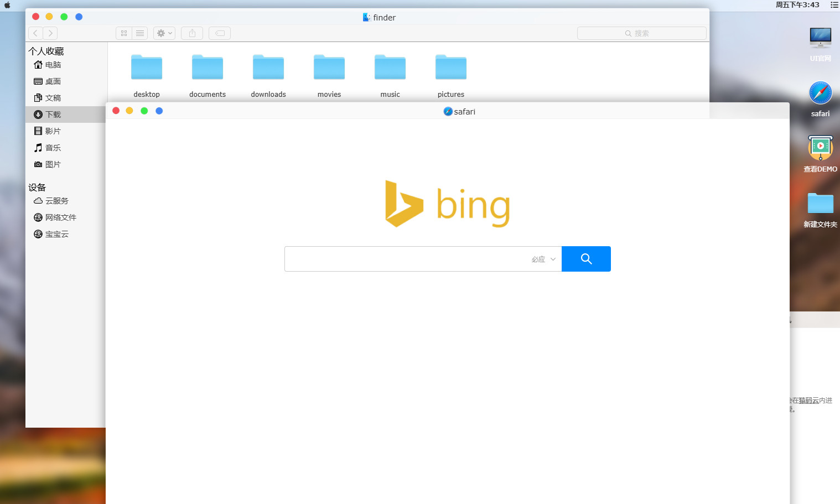
Task: Select 音乐 in the sidebar favorites
Action: (53, 148)
